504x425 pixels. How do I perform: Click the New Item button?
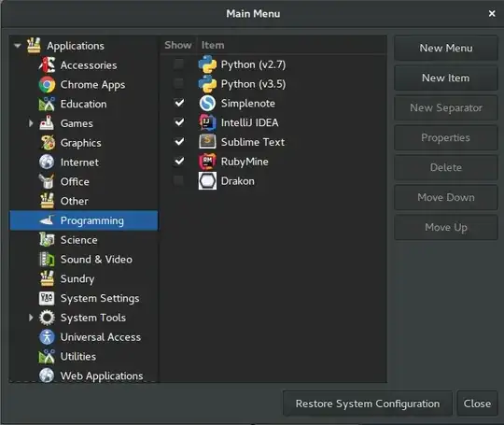(x=446, y=78)
